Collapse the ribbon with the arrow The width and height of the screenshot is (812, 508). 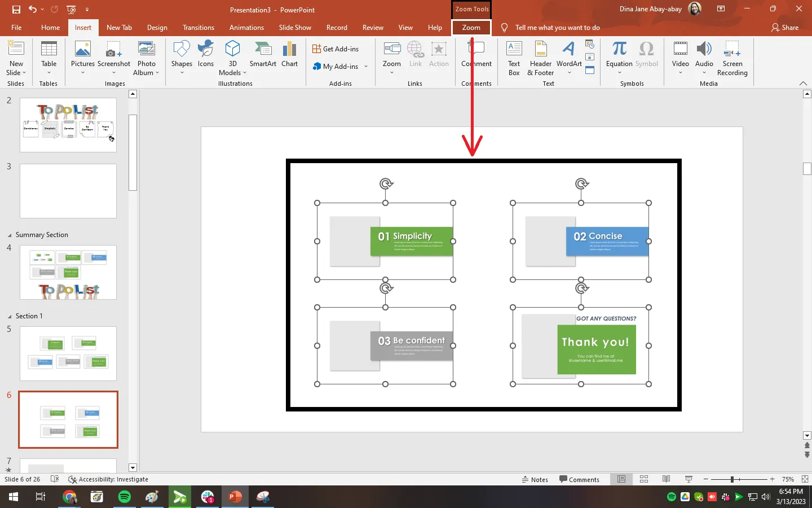point(803,84)
